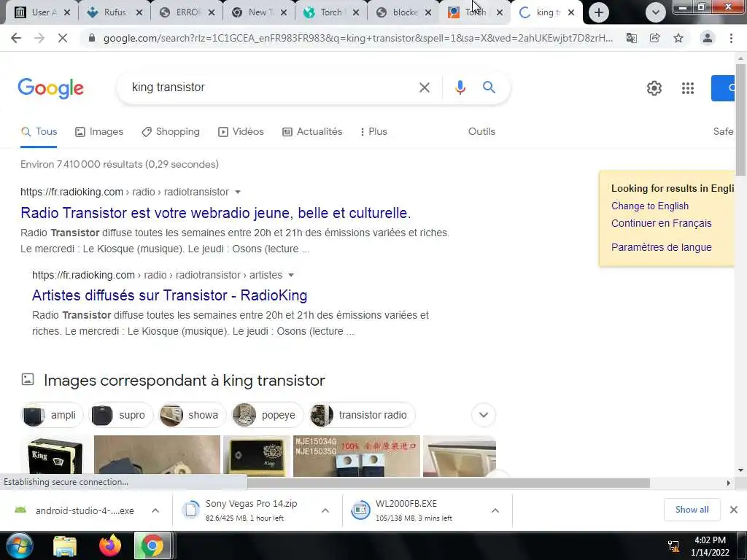The width and height of the screenshot is (747, 560).
Task: Open a new browser tab
Action: 599,12
